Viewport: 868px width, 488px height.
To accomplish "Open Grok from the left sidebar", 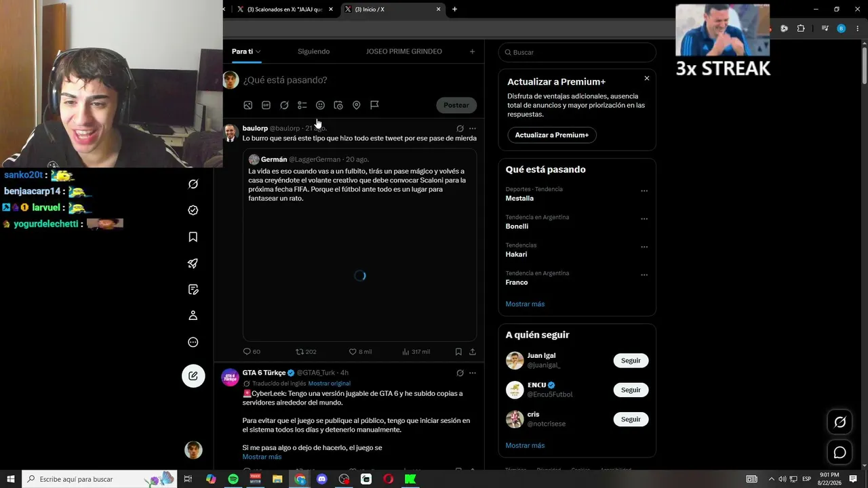I will tap(193, 184).
